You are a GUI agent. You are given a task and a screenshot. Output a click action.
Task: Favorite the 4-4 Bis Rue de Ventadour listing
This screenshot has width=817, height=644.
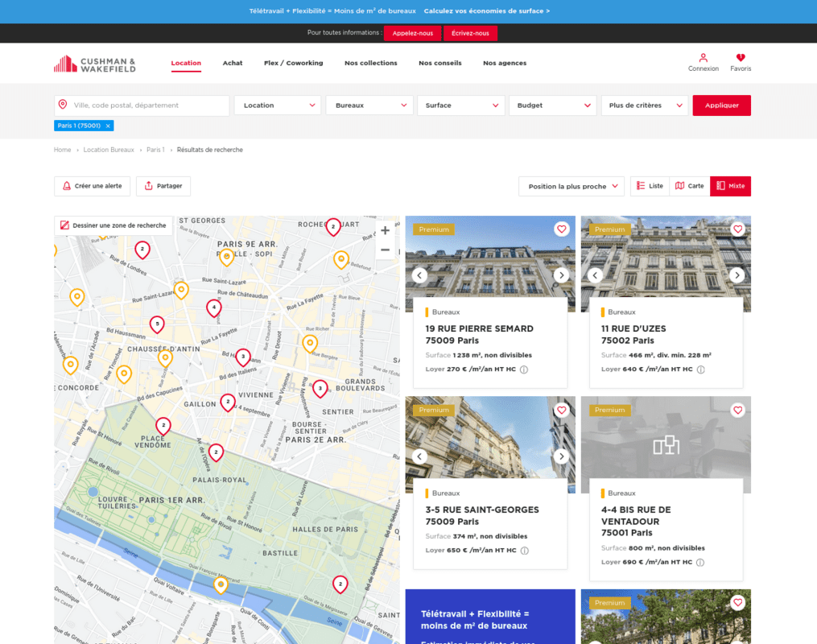737,411
